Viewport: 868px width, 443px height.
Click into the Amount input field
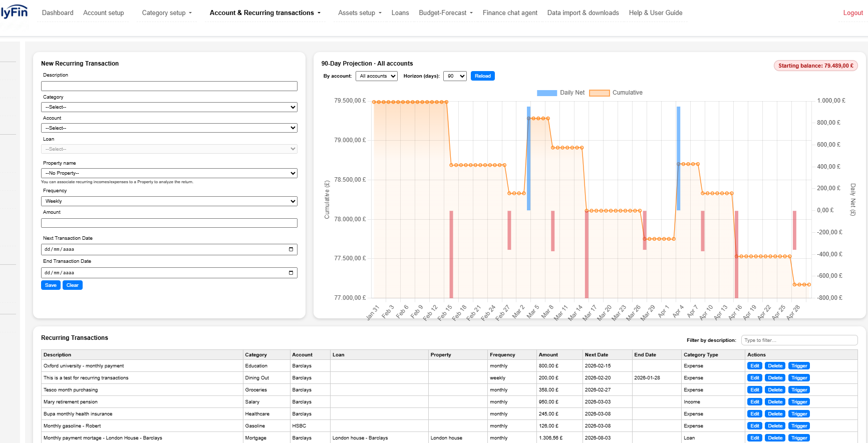point(169,223)
